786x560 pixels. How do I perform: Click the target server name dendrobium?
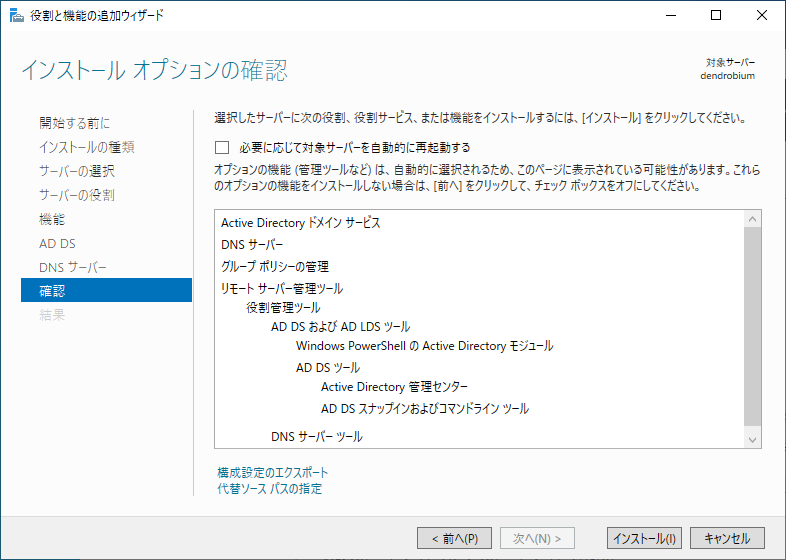click(727, 76)
